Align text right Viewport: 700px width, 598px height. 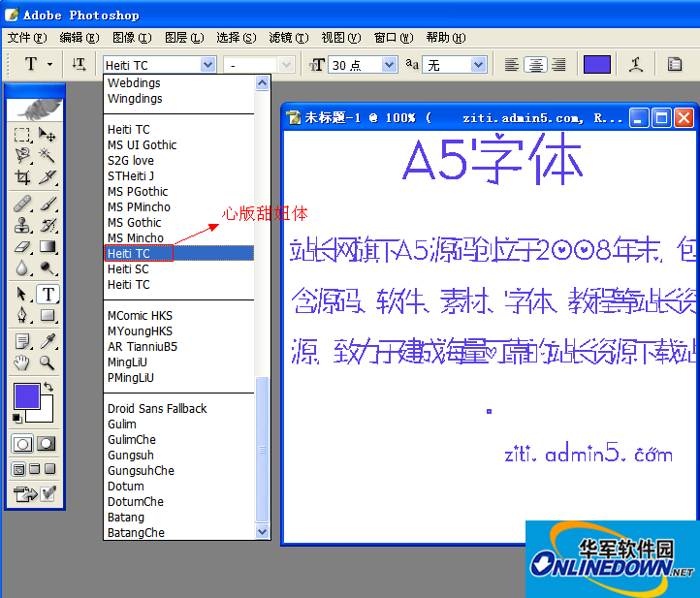pyautogui.click(x=558, y=65)
